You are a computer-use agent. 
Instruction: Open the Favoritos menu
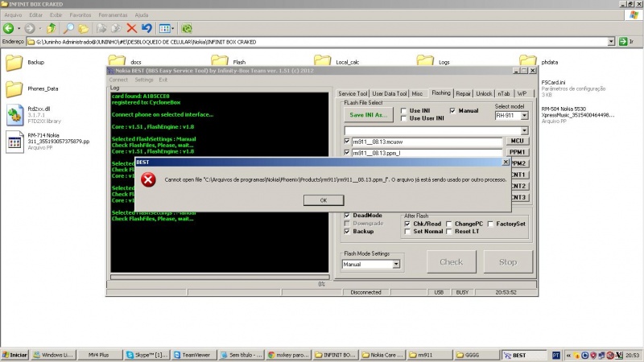coord(80,14)
